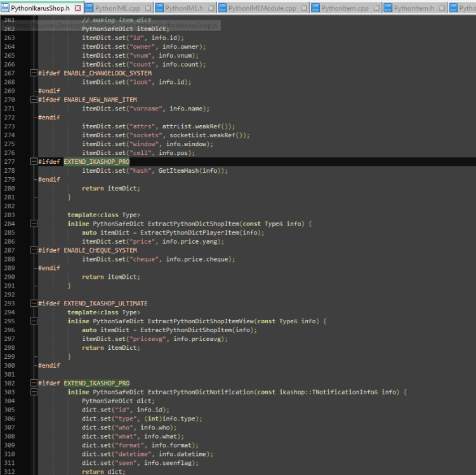Fold the ExtractPythonDictShopItem function at line 284

pyautogui.click(x=34, y=224)
